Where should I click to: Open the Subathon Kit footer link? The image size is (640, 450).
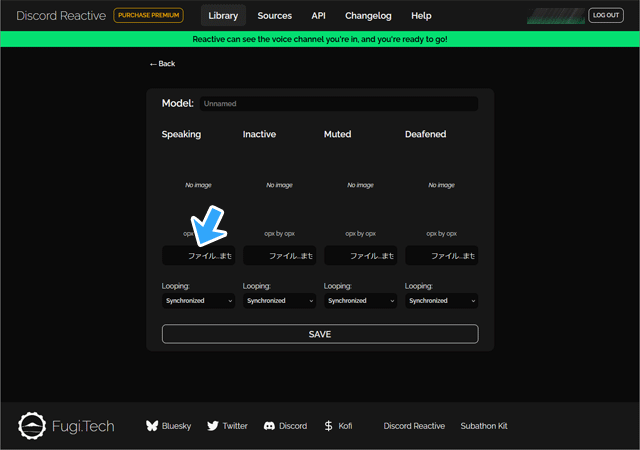pyautogui.click(x=484, y=426)
